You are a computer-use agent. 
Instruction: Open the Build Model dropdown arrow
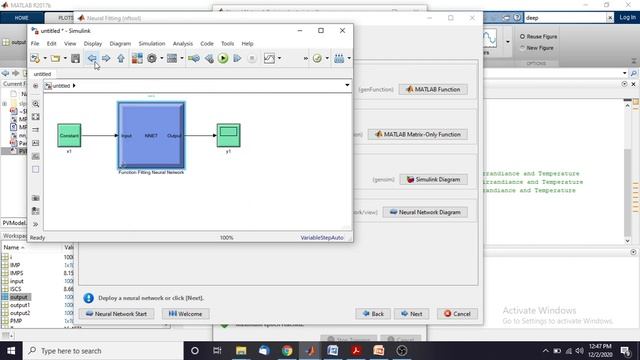tap(349, 58)
